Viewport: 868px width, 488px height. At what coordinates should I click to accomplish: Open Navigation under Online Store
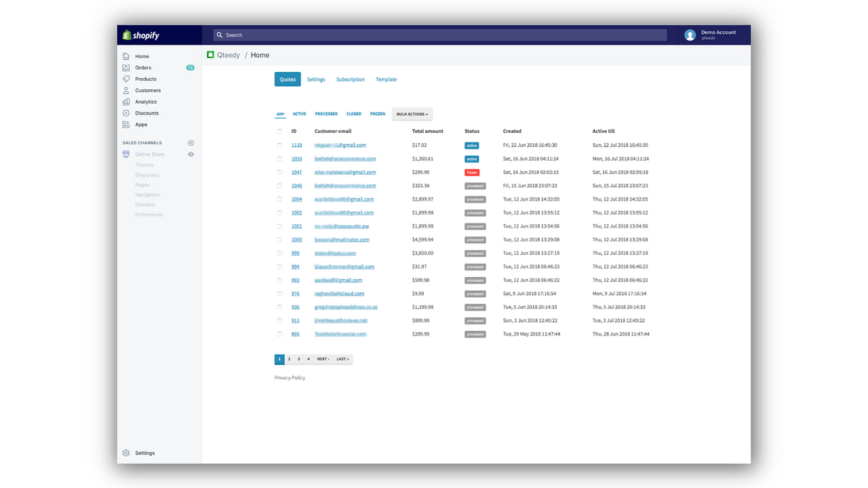coord(147,195)
